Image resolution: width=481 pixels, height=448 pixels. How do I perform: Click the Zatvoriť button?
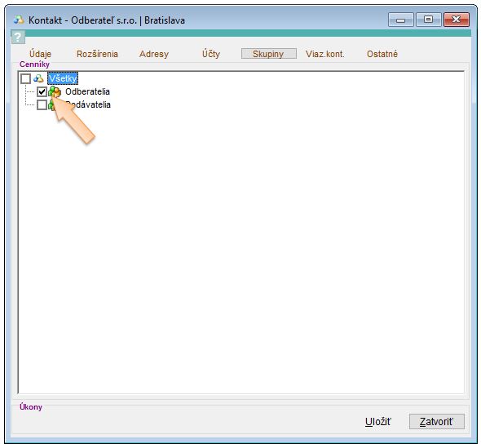(x=437, y=422)
